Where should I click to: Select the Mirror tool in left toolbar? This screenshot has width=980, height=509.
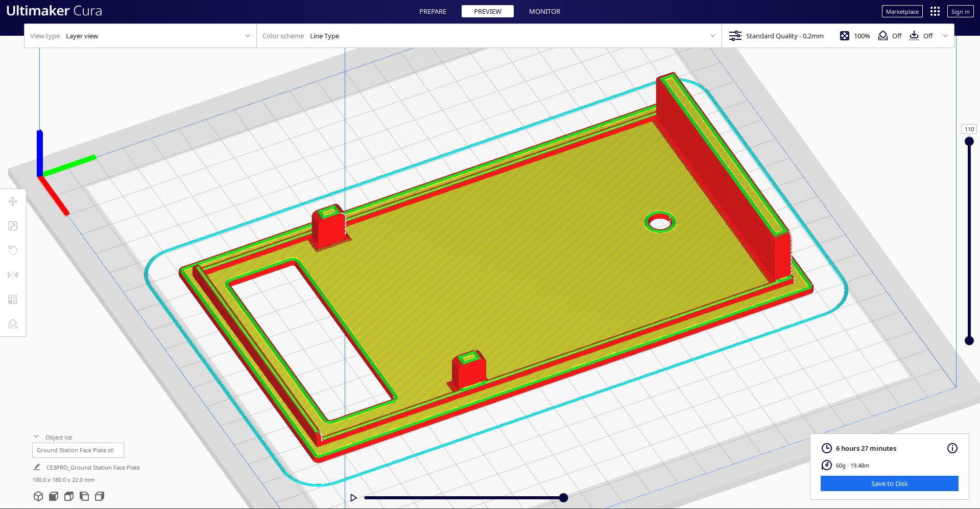(13, 275)
